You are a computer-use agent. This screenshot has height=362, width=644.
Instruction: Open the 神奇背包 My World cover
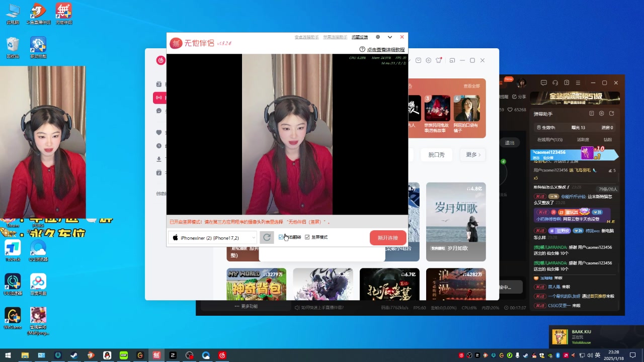click(x=257, y=284)
